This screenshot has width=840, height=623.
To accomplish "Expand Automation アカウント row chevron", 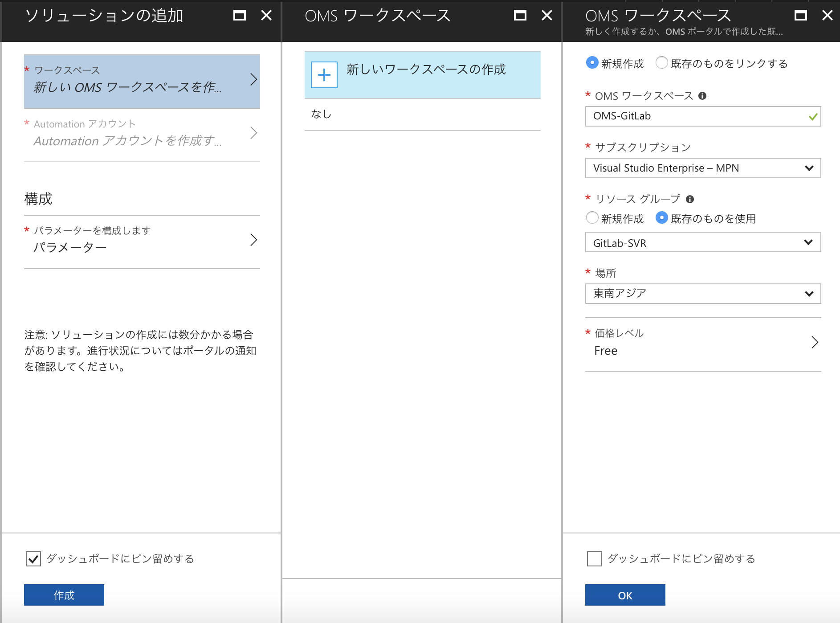I will [253, 133].
